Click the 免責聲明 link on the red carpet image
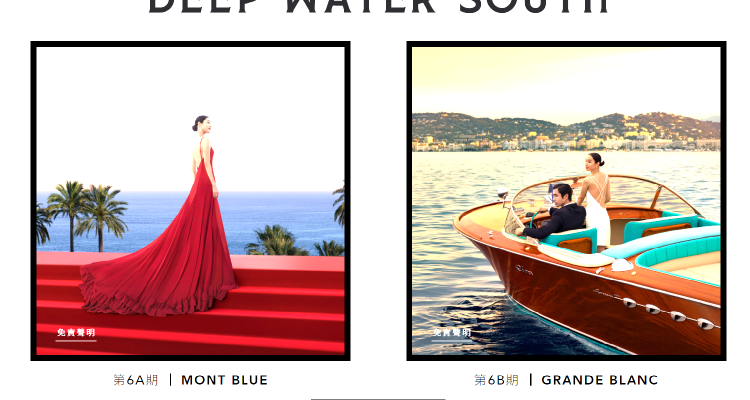This screenshot has height=400, width=750. [76, 333]
